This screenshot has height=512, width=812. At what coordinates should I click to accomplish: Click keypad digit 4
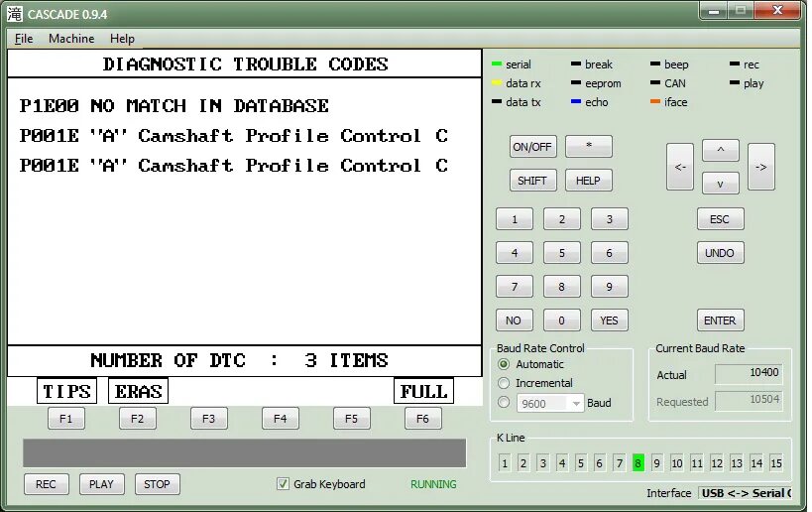(515, 253)
